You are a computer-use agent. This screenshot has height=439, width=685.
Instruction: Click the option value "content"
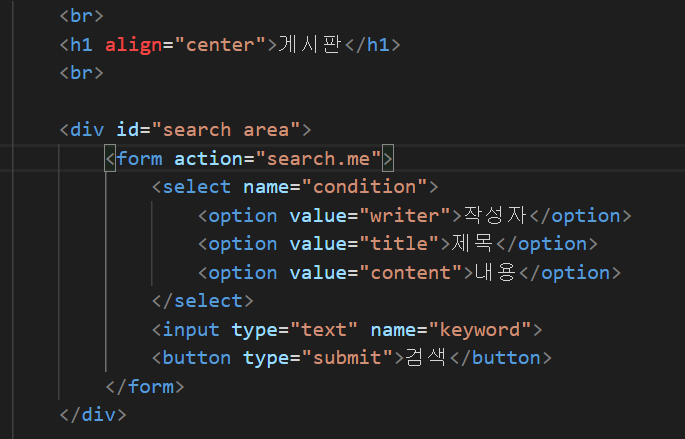click(410, 273)
